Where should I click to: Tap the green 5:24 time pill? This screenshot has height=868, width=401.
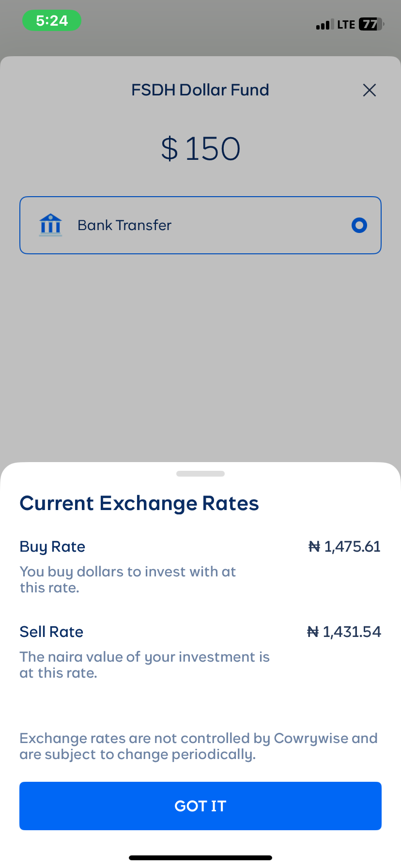pos(52,21)
